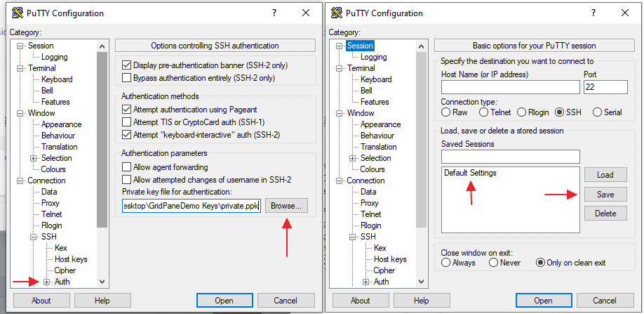Expand Selection node in left window tree

pos(33,158)
